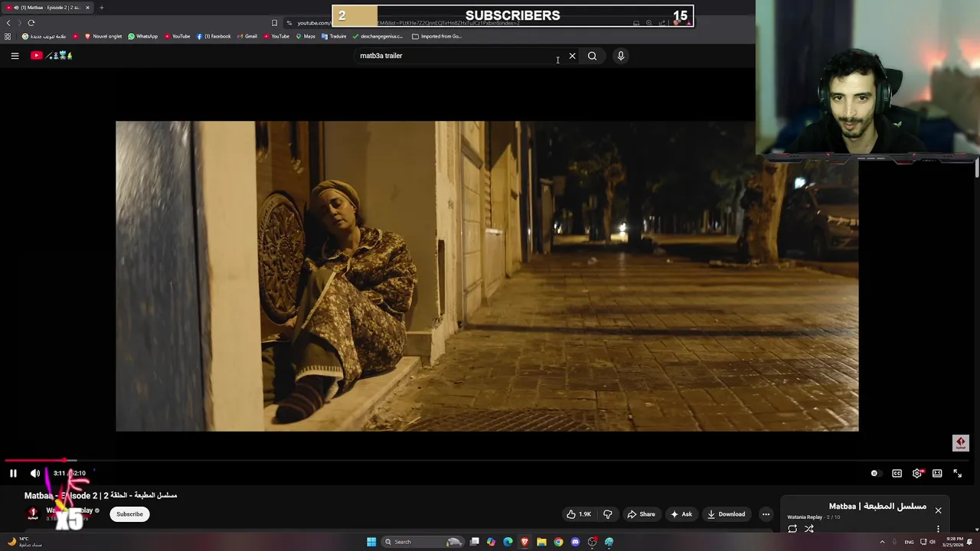Open Discord from taskbar
Viewport: 980px width, 551px height.
tap(575, 542)
